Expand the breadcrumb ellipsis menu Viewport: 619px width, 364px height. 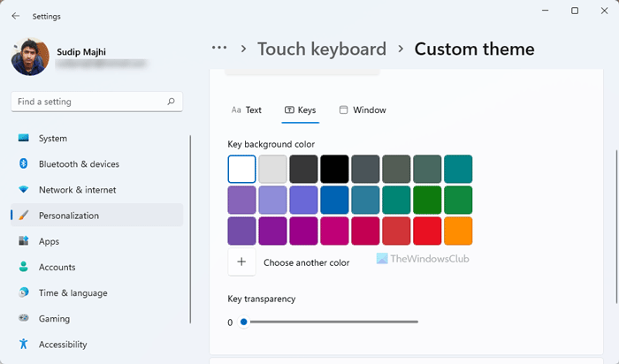(219, 49)
